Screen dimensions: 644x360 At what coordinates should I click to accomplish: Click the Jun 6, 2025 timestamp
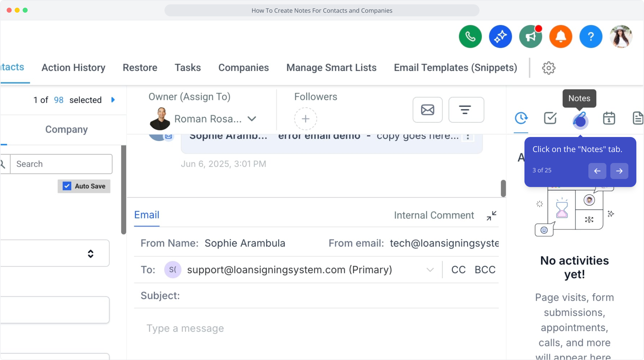click(x=223, y=164)
